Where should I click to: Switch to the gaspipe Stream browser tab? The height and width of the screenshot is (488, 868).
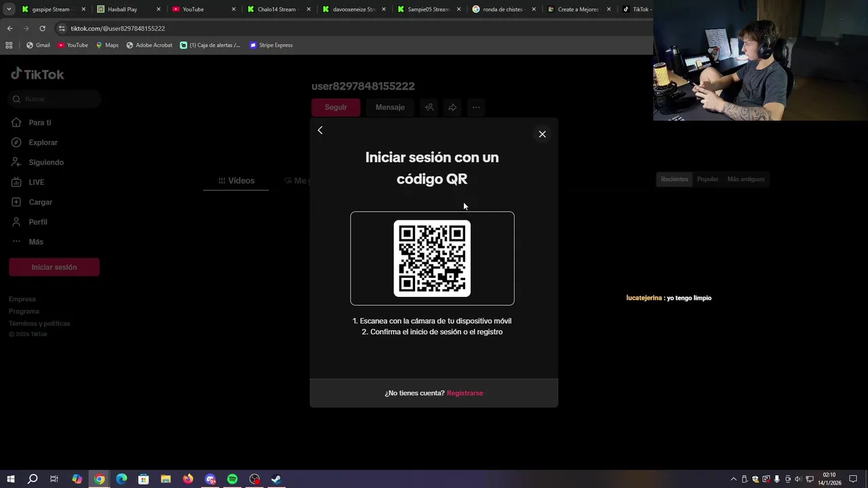pyautogui.click(x=52, y=9)
